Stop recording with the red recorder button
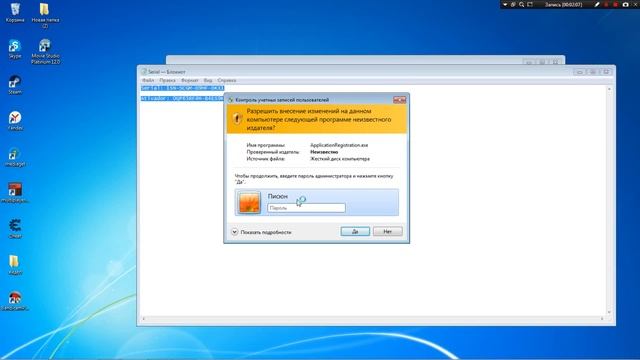The width and height of the screenshot is (640, 360). [x=615, y=4]
